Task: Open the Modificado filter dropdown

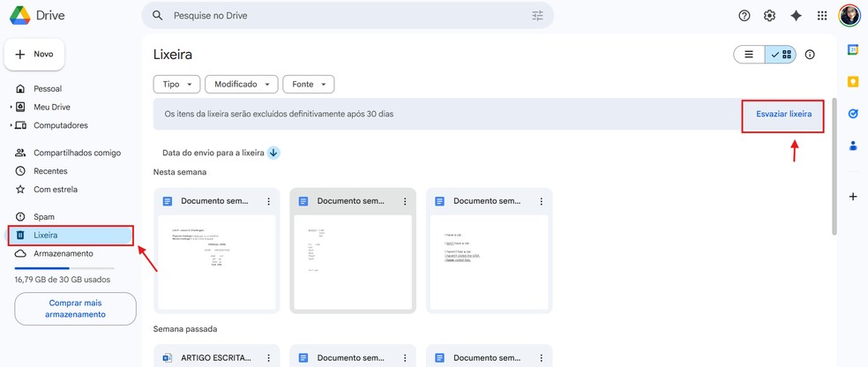Action: point(241,85)
